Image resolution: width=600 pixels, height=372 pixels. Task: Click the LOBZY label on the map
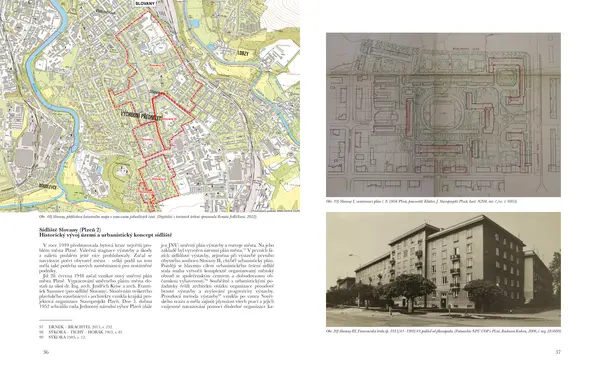click(x=243, y=54)
